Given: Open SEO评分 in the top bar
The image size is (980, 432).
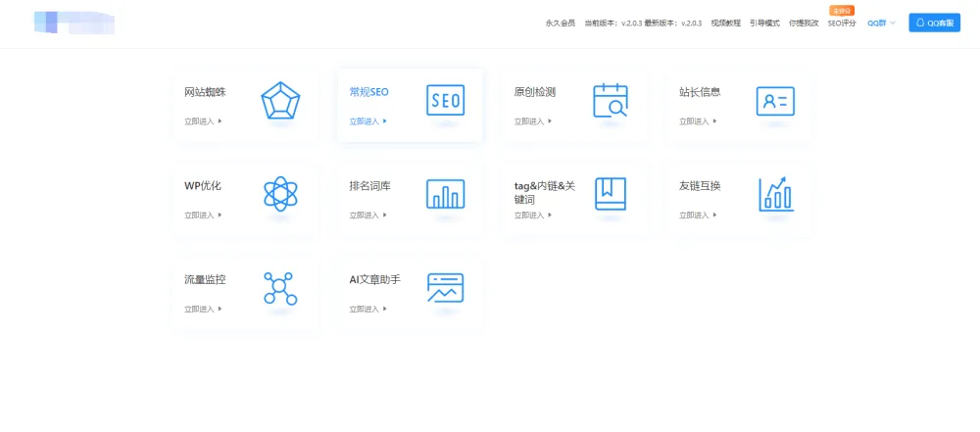Looking at the screenshot, I should pyautogui.click(x=842, y=23).
